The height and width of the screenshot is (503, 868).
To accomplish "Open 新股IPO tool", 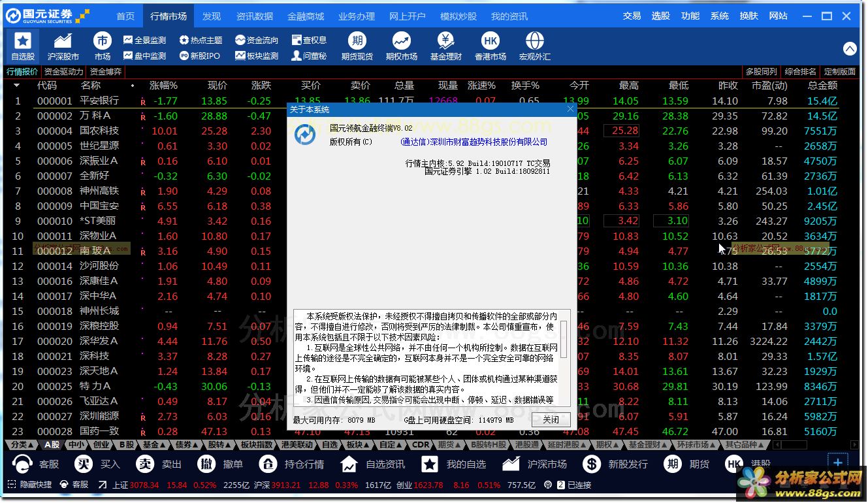I will click(x=200, y=56).
